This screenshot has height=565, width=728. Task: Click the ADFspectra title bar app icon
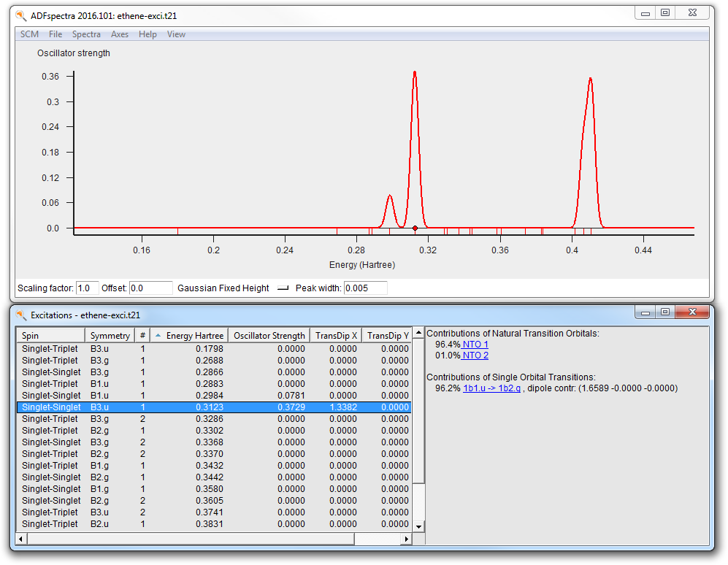tap(21, 16)
